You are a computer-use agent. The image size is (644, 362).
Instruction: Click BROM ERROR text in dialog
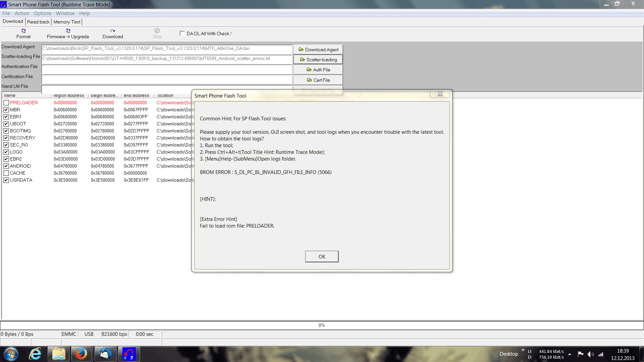pyautogui.click(x=266, y=172)
